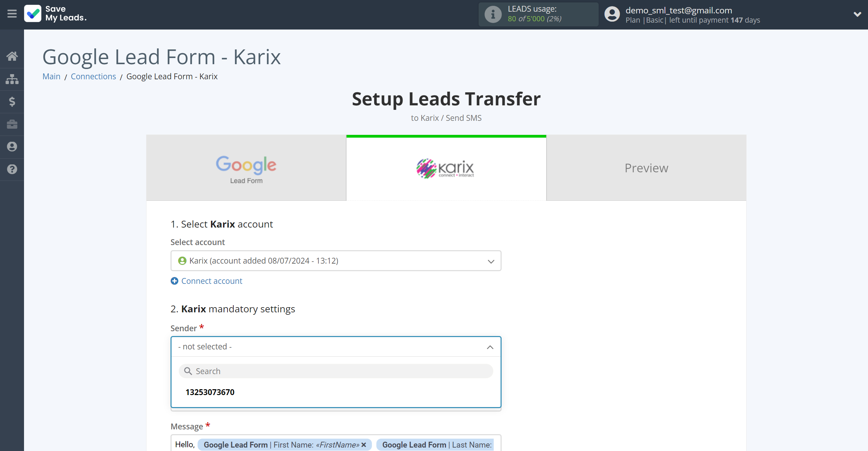Click the Karix logo tab to stay on step
Screen dimensions: 868x451
446,168
